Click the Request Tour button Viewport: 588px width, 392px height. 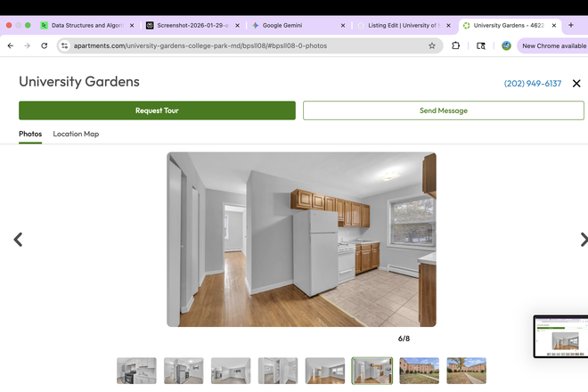pyautogui.click(x=157, y=110)
